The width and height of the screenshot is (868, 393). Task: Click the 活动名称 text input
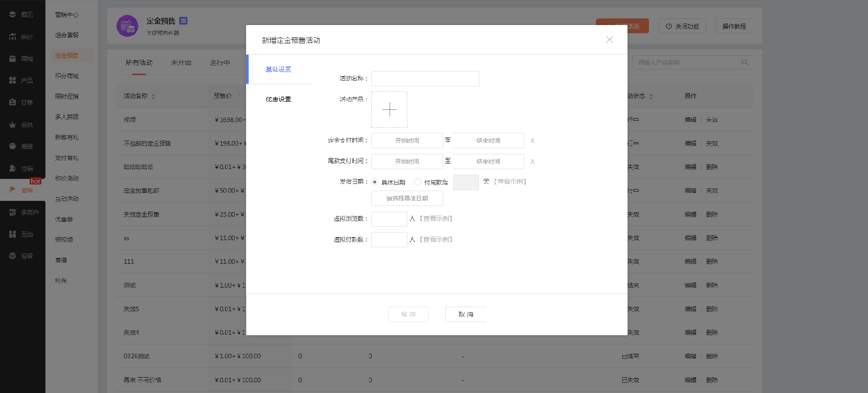pos(425,79)
